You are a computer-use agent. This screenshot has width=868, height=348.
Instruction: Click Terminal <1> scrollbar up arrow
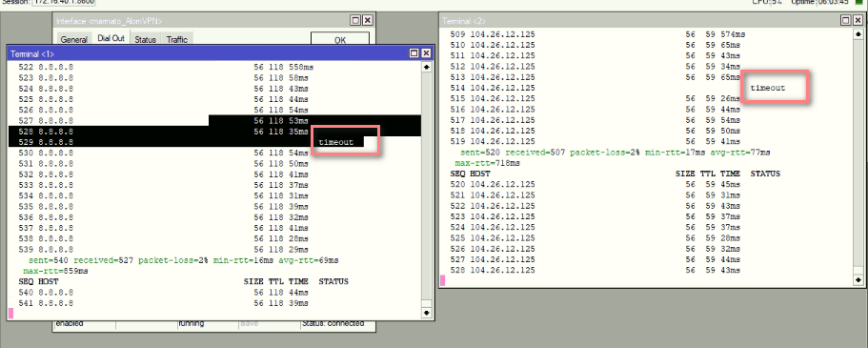(x=426, y=67)
